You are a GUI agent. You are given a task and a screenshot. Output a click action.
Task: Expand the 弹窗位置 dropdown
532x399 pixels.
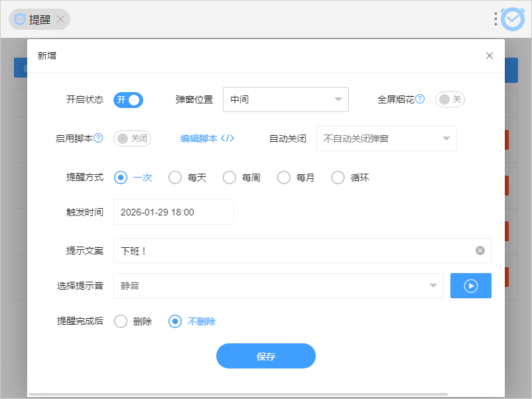coord(285,99)
